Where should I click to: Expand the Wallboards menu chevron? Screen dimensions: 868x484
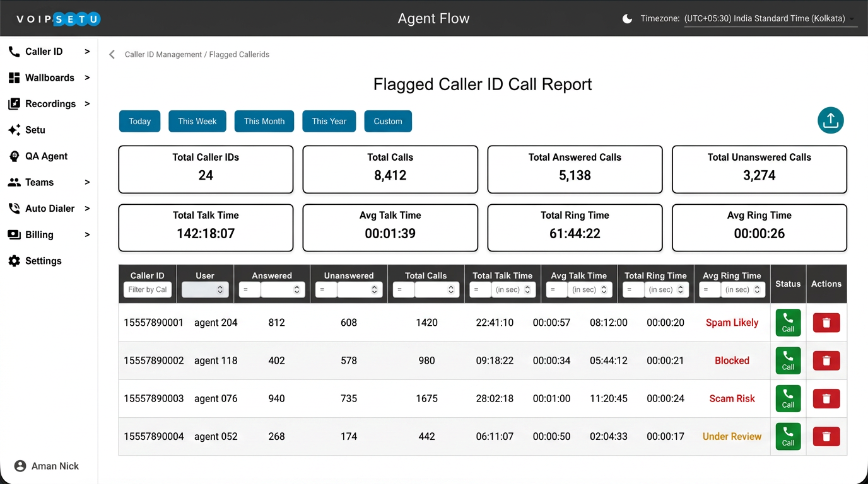point(87,78)
